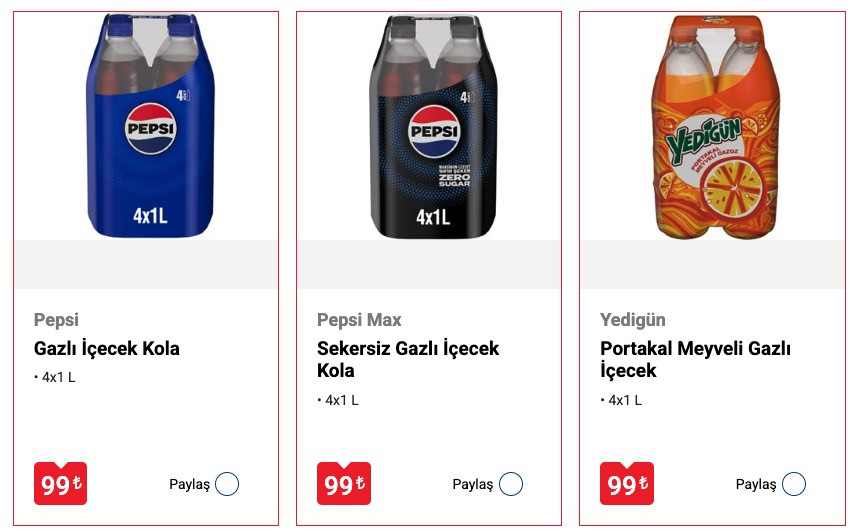Open the Sekersiz Gazlı İçecek Kola title
The width and height of the screenshot is (853, 531).
point(407,359)
